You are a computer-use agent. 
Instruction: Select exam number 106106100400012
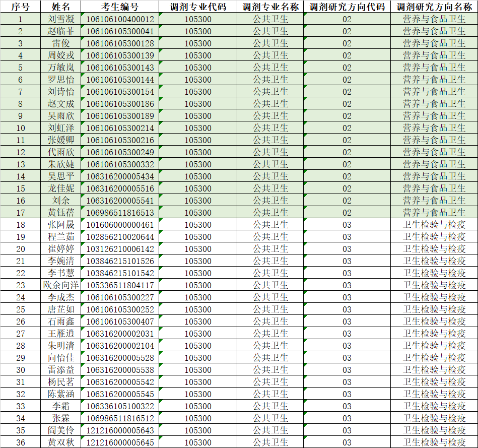[x=120, y=19]
